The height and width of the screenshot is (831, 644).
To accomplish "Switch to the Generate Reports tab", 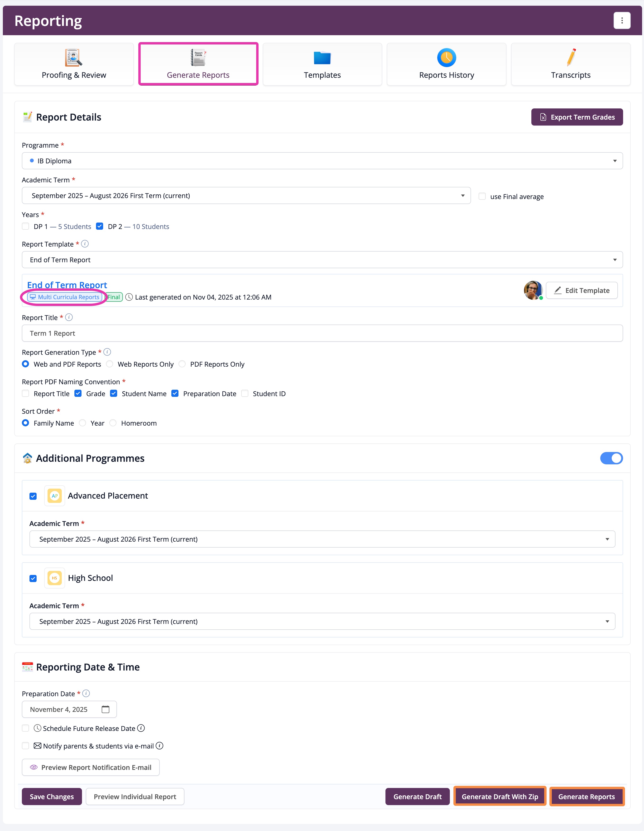I will [198, 64].
